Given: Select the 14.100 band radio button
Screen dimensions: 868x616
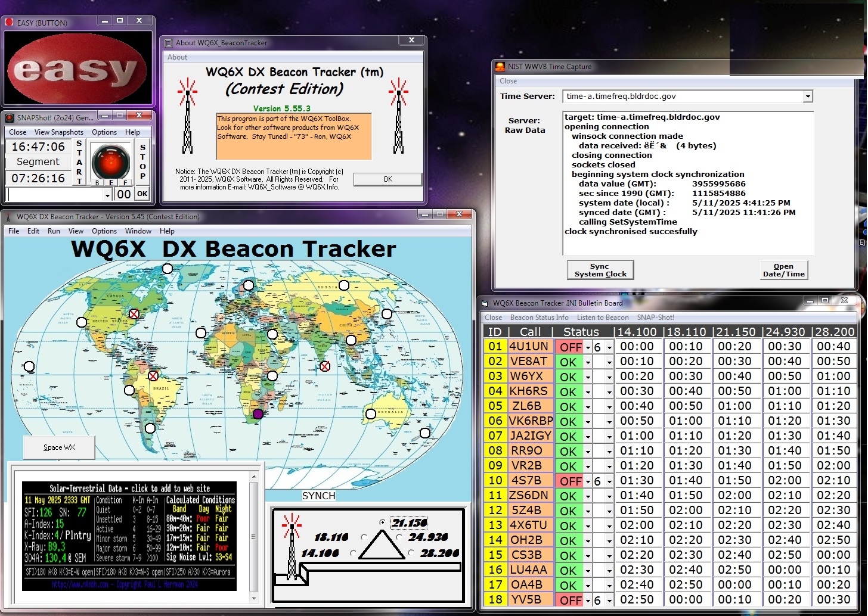Looking at the screenshot, I should pyautogui.click(x=354, y=553).
